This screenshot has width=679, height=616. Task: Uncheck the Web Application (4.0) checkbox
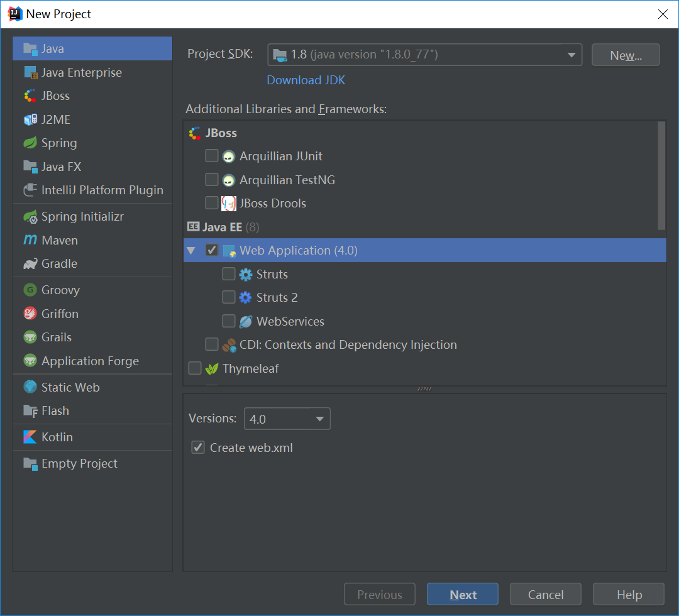[212, 250]
